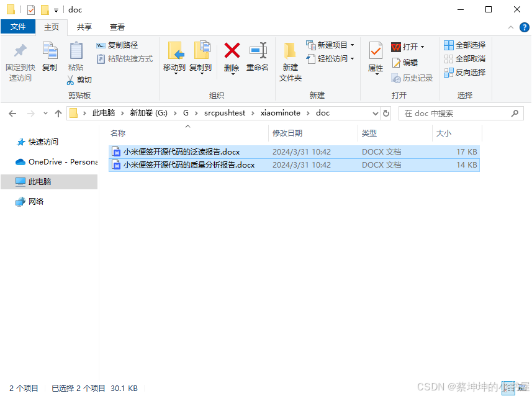
Task: Click the red Delete (删除) icon
Action: 232,50
